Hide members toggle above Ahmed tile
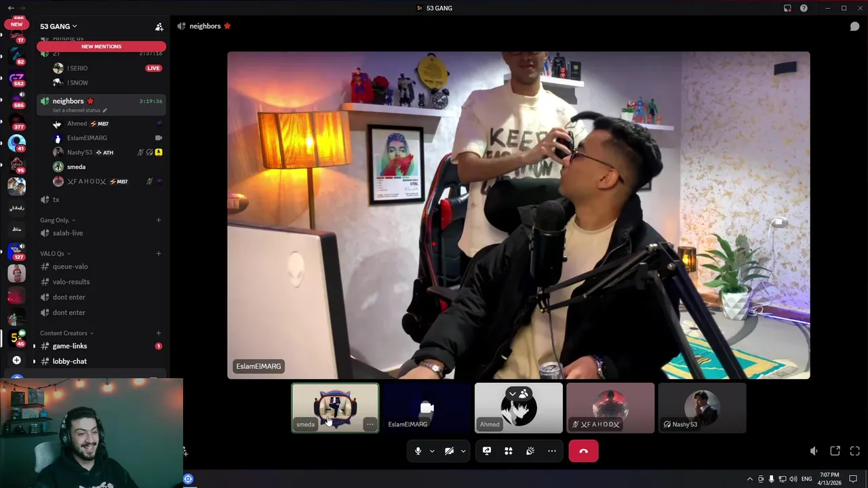The height and width of the screenshot is (488, 868). 518,394
